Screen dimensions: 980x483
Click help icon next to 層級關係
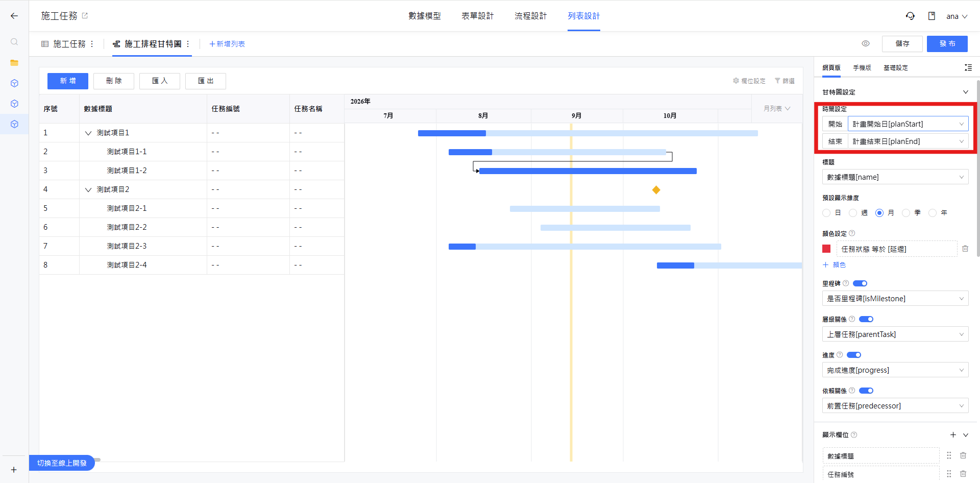(852, 319)
